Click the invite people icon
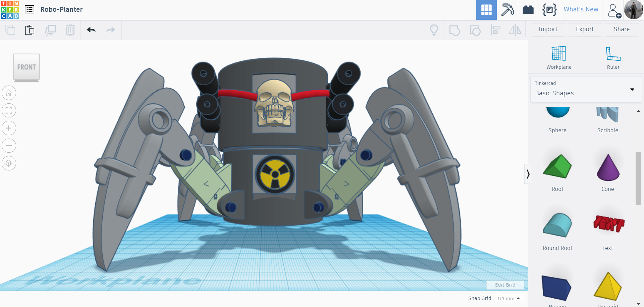This screenshot has width=644, height=307. tap(614, 10)
